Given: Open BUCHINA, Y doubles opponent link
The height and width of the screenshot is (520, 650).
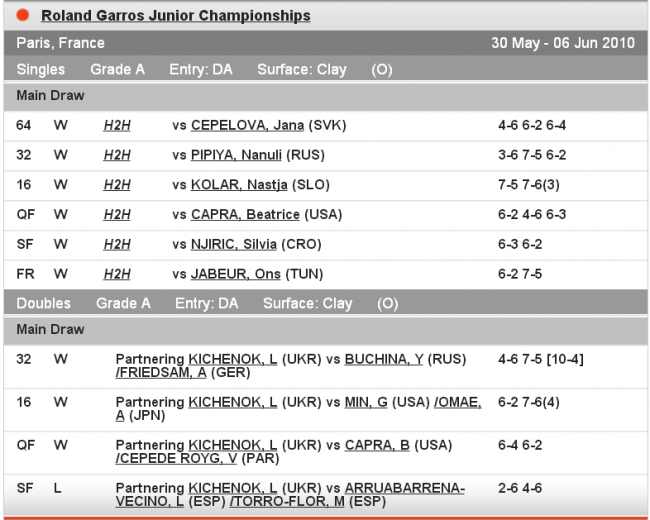Looking at the screenshot, I should 379,359.
